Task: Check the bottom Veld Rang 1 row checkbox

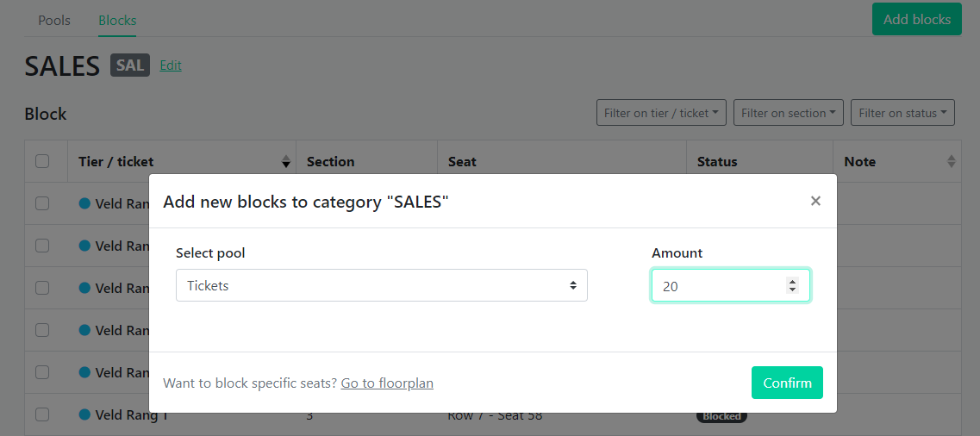Action: 42,414
